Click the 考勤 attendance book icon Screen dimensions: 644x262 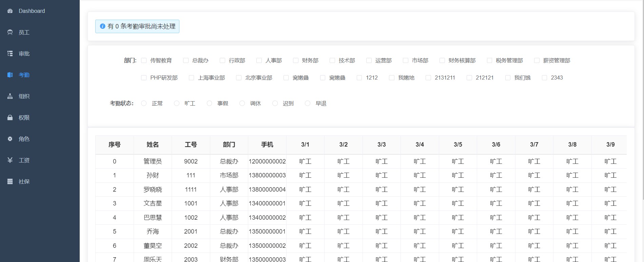(10, 75)
